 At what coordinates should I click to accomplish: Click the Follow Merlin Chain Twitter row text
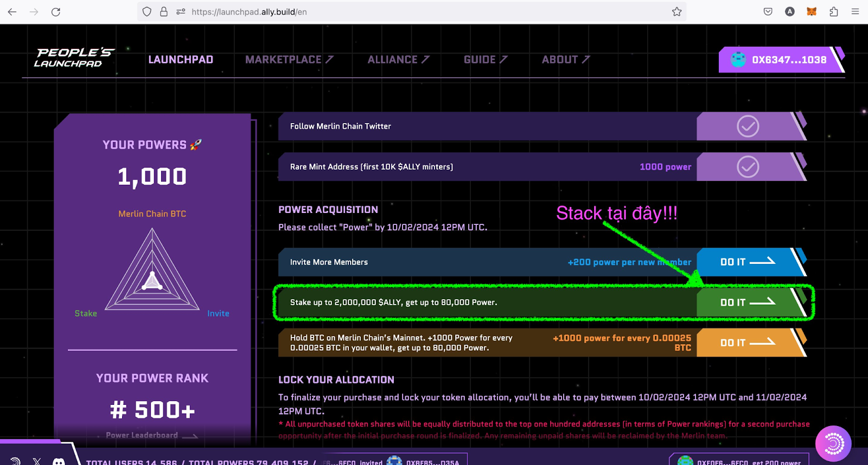pyautogui.click(x=340, y=126)
